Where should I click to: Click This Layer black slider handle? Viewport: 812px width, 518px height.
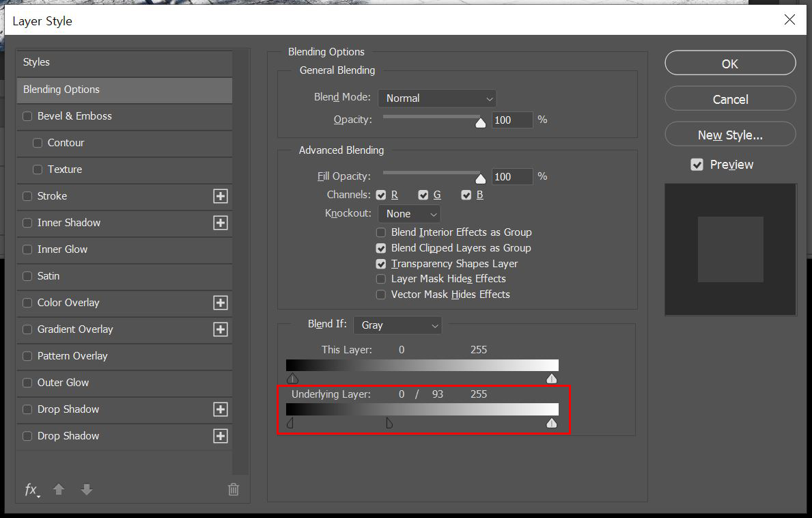[292, 378]
